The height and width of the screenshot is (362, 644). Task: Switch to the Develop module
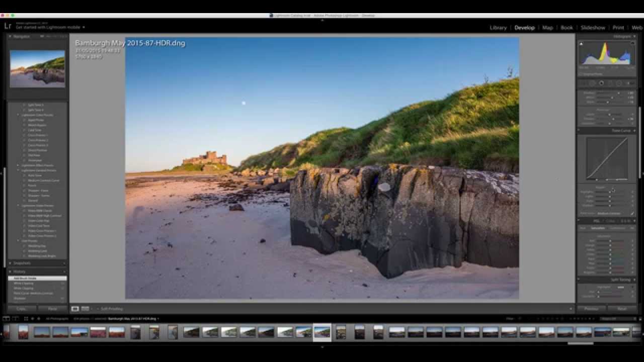click(524, 28)
